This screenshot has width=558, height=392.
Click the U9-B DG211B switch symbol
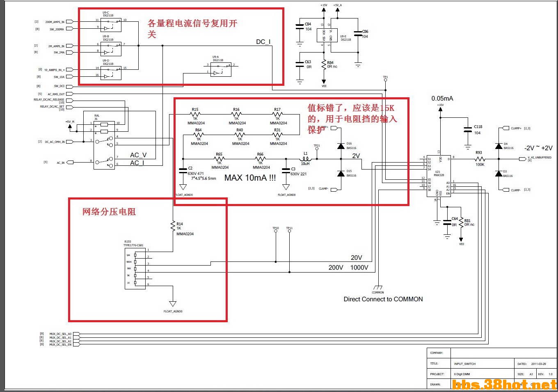[111, 49]
